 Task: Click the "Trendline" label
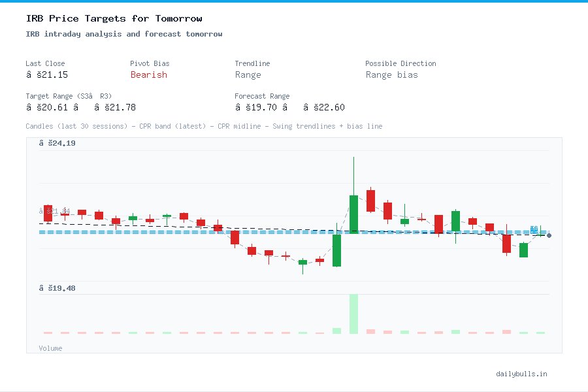coord(252,63)
